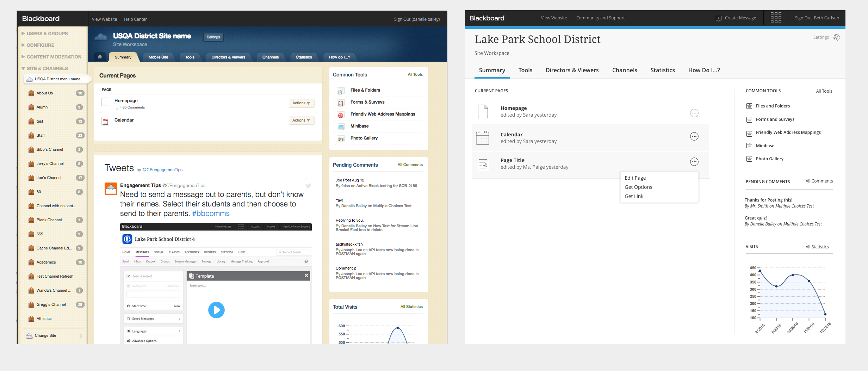Click the Photo Gallery icon in new Common Tools

tap(749, 159)
